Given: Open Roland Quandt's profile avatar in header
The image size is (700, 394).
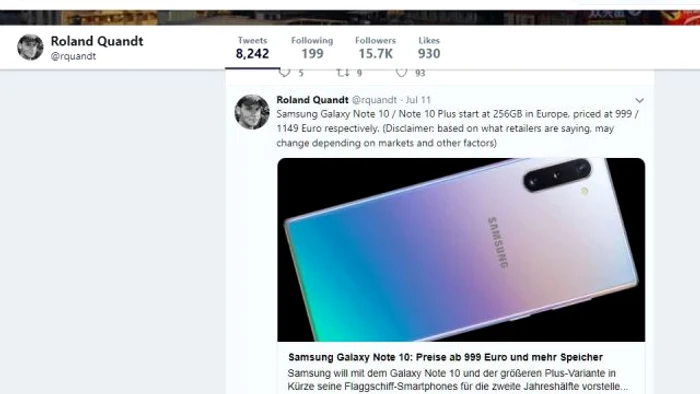Looking at the screenshot, I should pos(30,47).
